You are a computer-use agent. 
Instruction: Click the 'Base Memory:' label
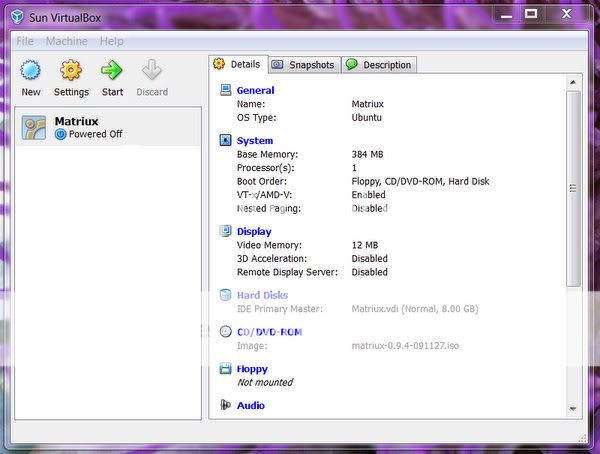[267, 154]
